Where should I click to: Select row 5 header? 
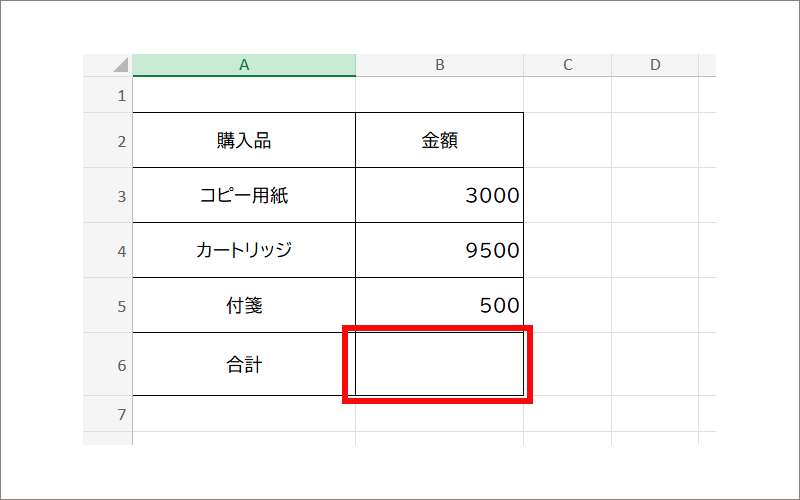(x=121, y=306)
